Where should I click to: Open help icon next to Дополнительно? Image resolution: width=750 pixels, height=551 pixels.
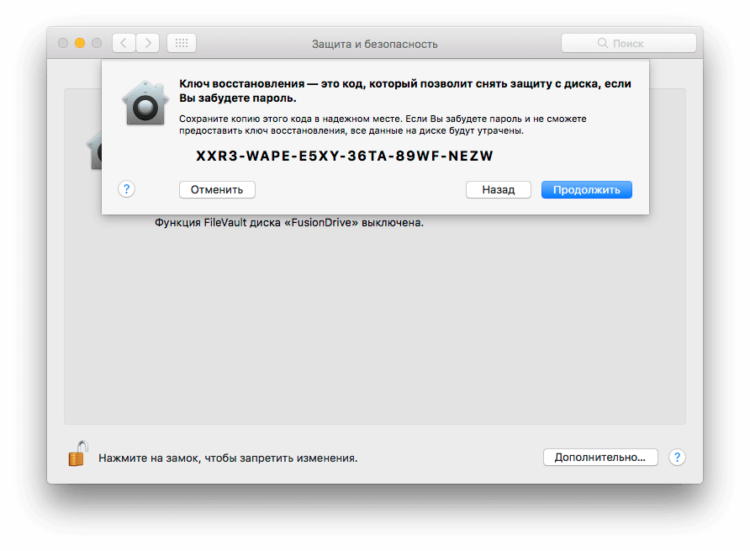coord(676,457)
